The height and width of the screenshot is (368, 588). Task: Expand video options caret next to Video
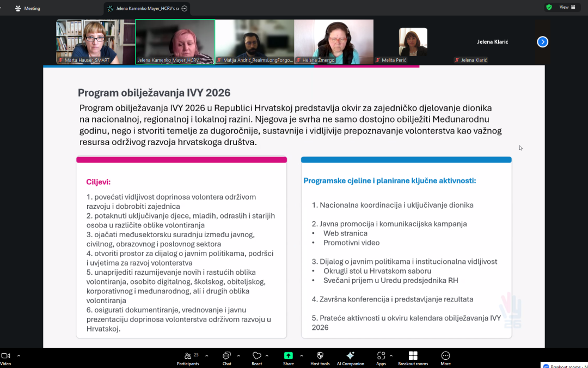[x=19, y=355]
